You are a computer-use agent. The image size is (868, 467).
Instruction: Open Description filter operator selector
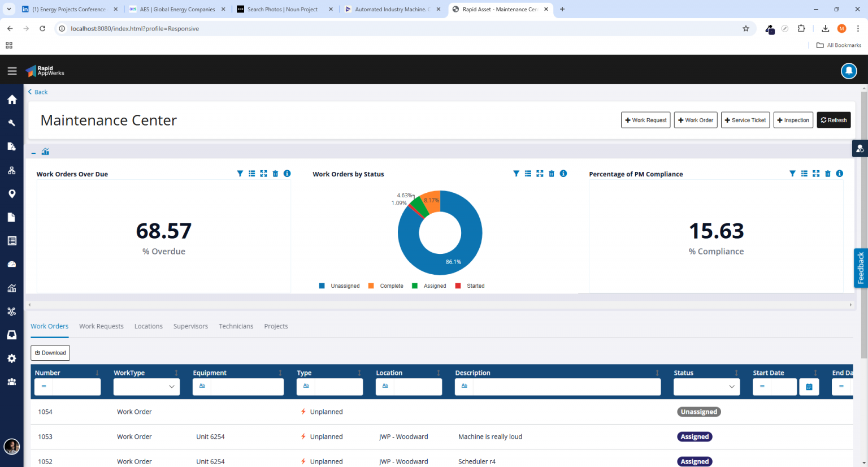464,387
